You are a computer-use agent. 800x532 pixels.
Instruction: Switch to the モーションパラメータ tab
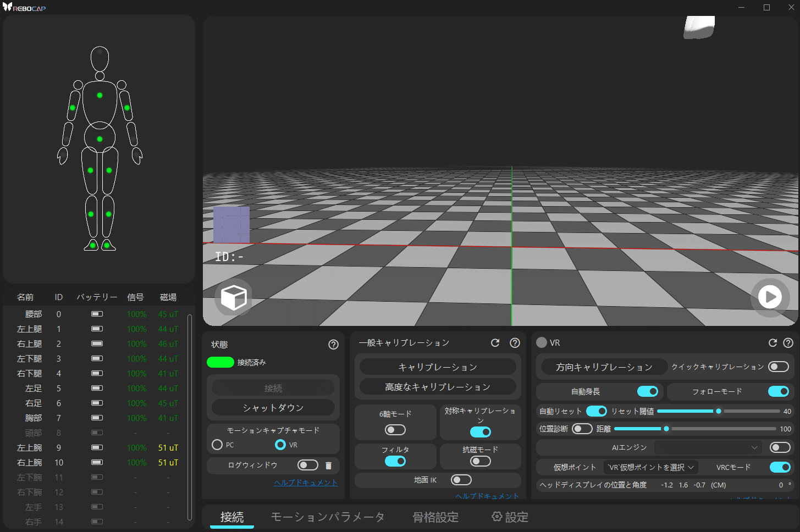tap(328, 517)
